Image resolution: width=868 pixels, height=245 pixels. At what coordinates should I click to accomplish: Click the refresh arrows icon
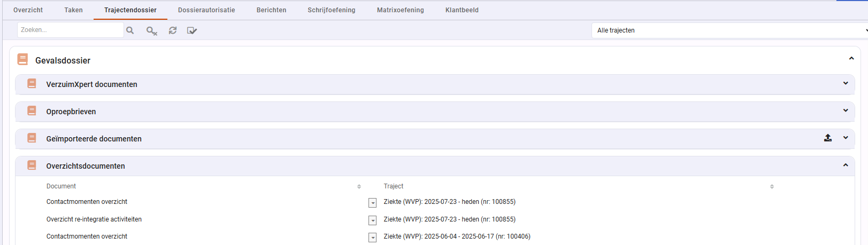tap(173, 30)
